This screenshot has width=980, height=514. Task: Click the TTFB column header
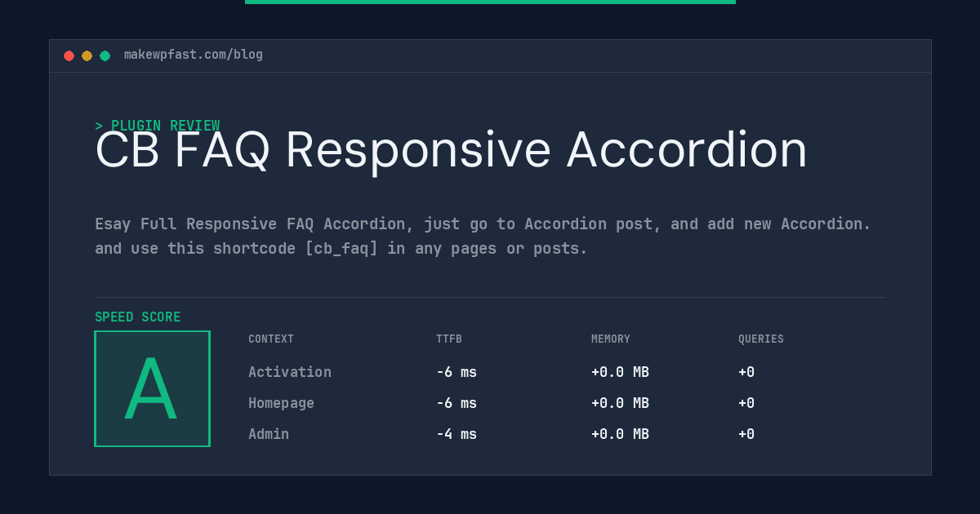click(x=449, y=339)
